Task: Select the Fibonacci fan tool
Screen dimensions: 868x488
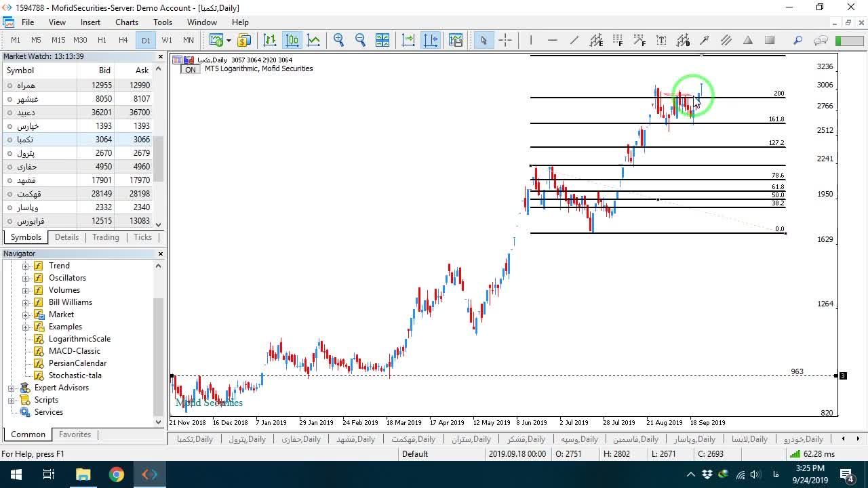Action: (x=639, y=40)
